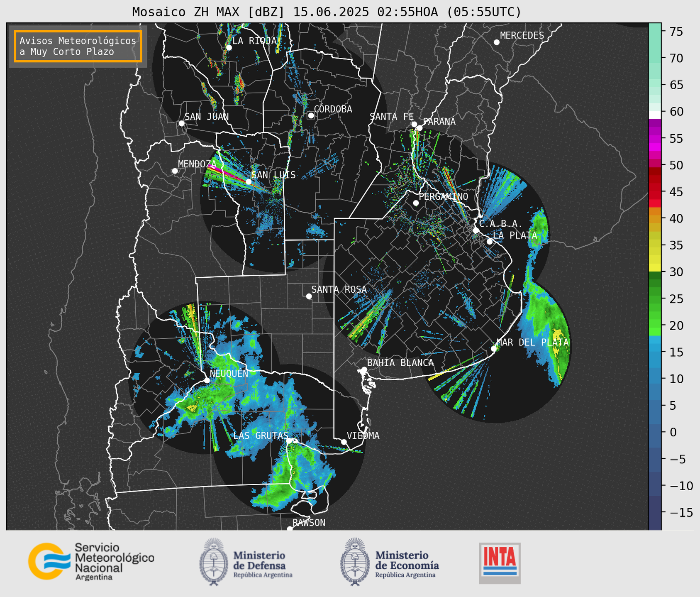Click the República Argentina text under Ministerio de Defensa
The width and height of the screenshot is (700, 597).
coord(263,575)
